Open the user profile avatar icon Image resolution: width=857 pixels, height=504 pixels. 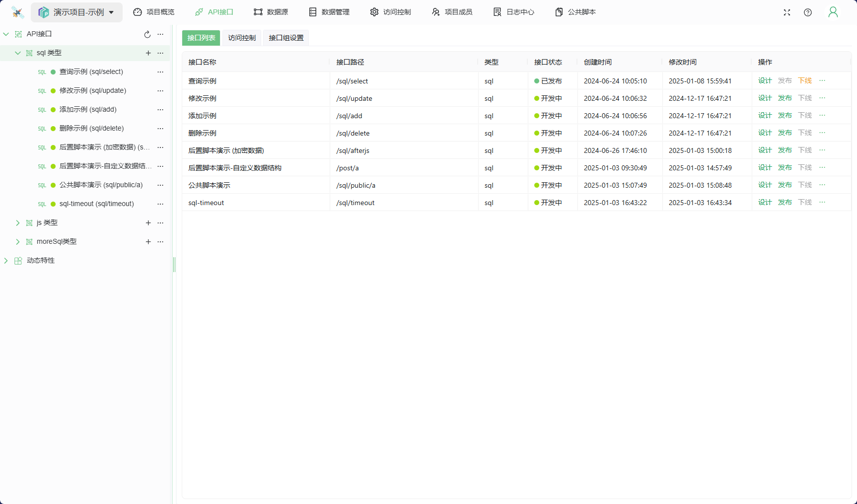(833, 12)
